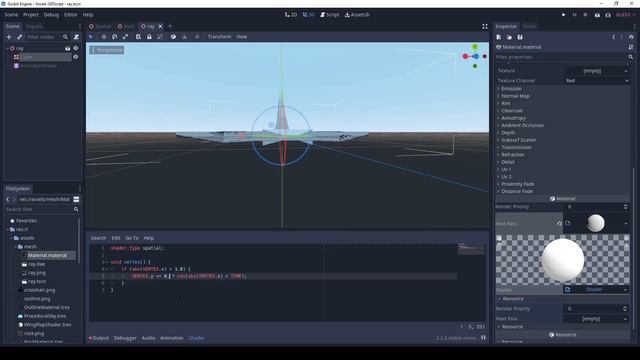Play the edited scene with clapperboard icon
The image size is (640, 360).
(x=597, y=15)
